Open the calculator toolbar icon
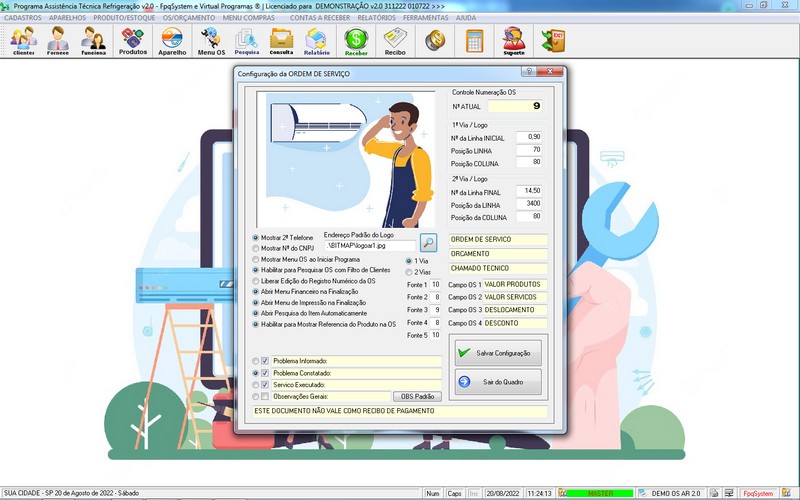 tap(474, 41)
